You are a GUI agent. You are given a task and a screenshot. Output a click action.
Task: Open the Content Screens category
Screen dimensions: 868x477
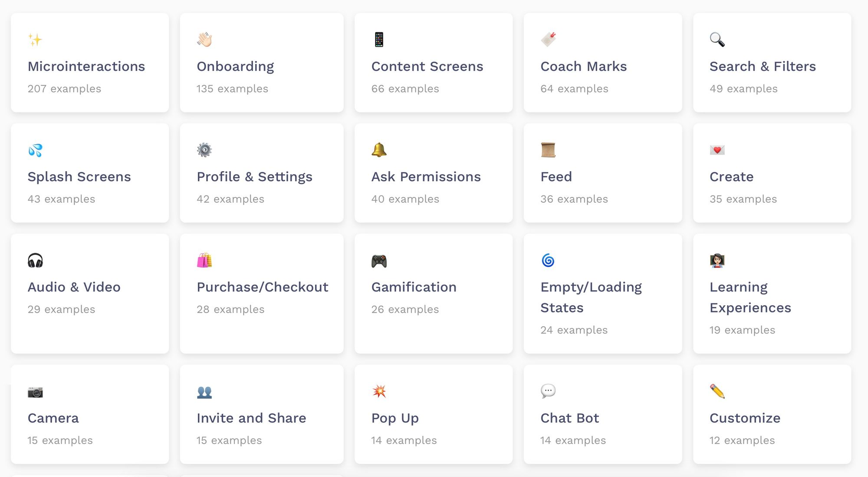click(427, 66)
